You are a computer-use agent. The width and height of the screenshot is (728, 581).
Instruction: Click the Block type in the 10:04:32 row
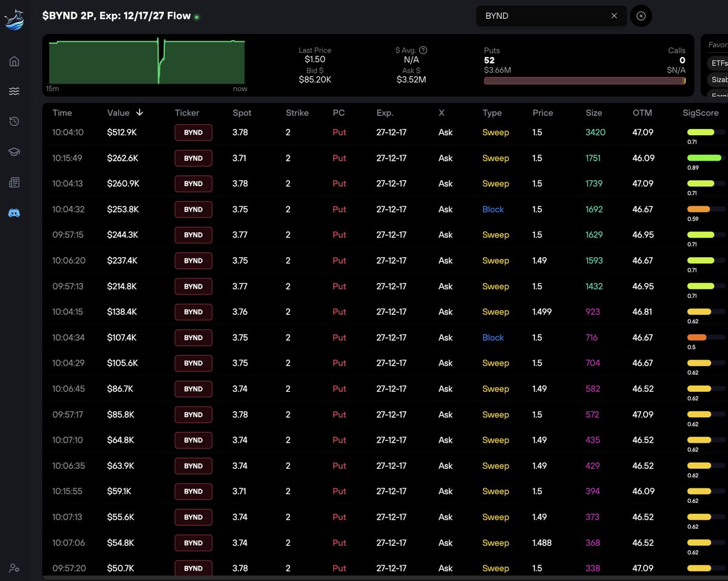coord(493,209)
